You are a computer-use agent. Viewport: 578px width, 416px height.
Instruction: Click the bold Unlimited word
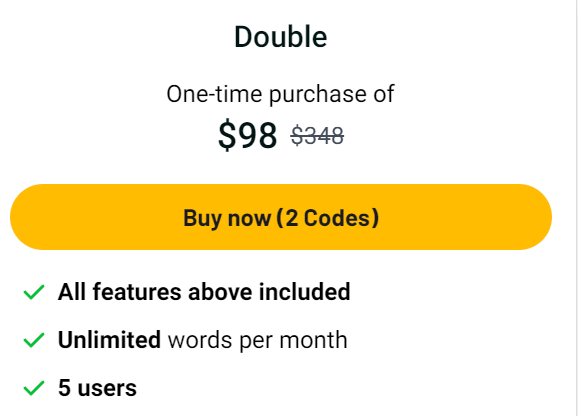click(x=109, y=339)
